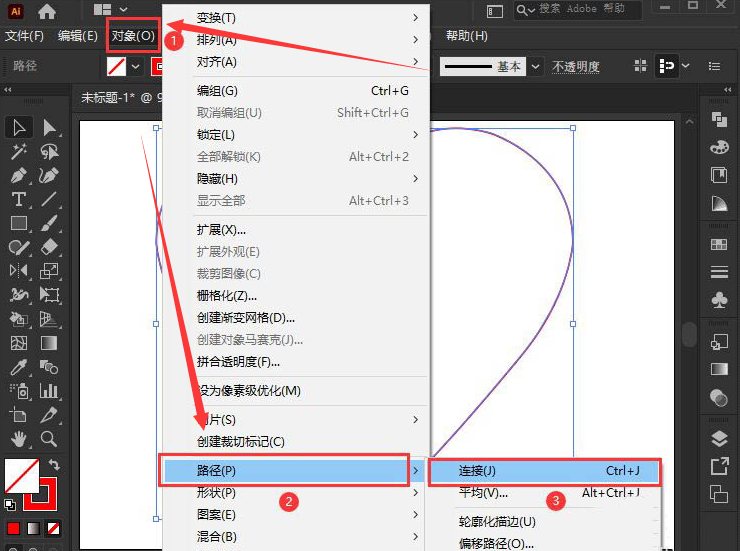Open the Pathfinder panel icon in dock

click(x=719, y=119)
